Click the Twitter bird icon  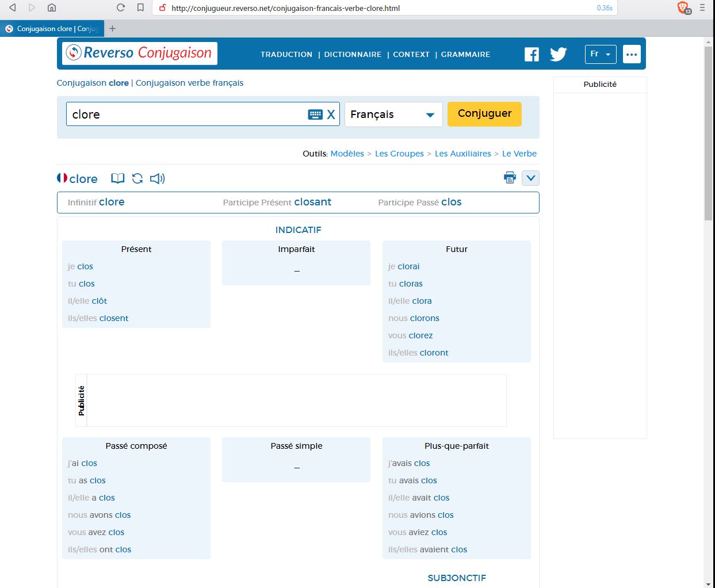(558, 55)
